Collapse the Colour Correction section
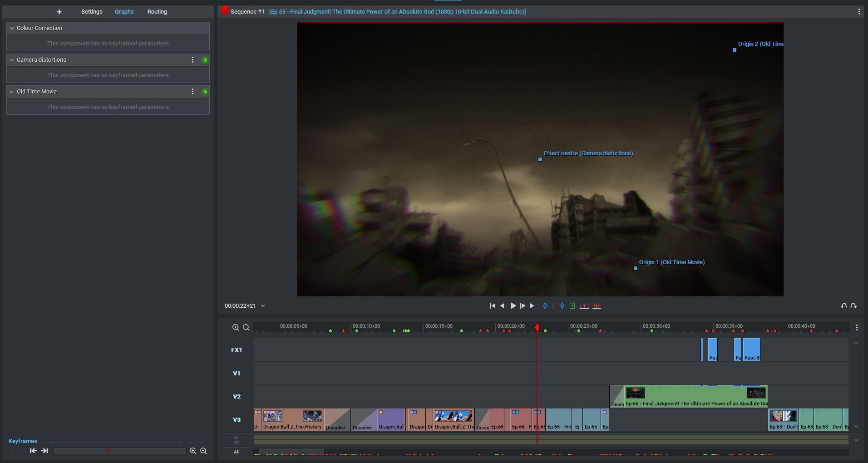This screenshot has height=463, width=868. tap(12, 28)
